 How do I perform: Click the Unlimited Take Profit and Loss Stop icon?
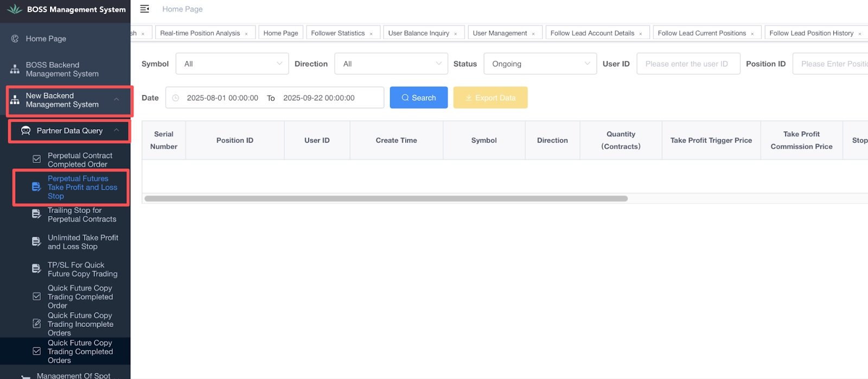click(x=36, y=242)
